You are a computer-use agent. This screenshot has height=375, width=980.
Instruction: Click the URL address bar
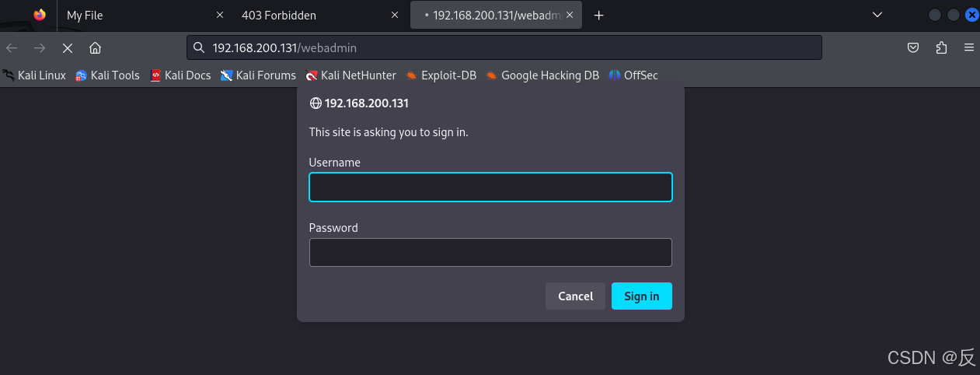[x=504, y=48]
